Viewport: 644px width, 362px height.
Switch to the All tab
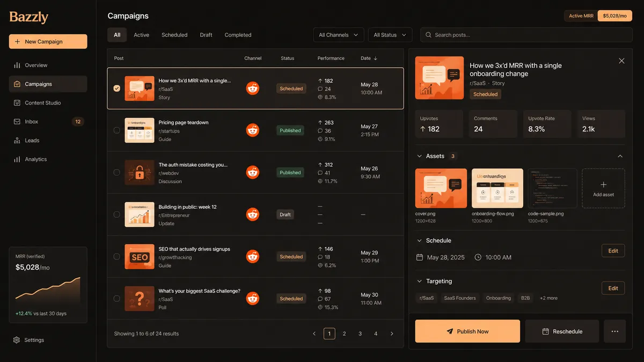coord(117,35)
